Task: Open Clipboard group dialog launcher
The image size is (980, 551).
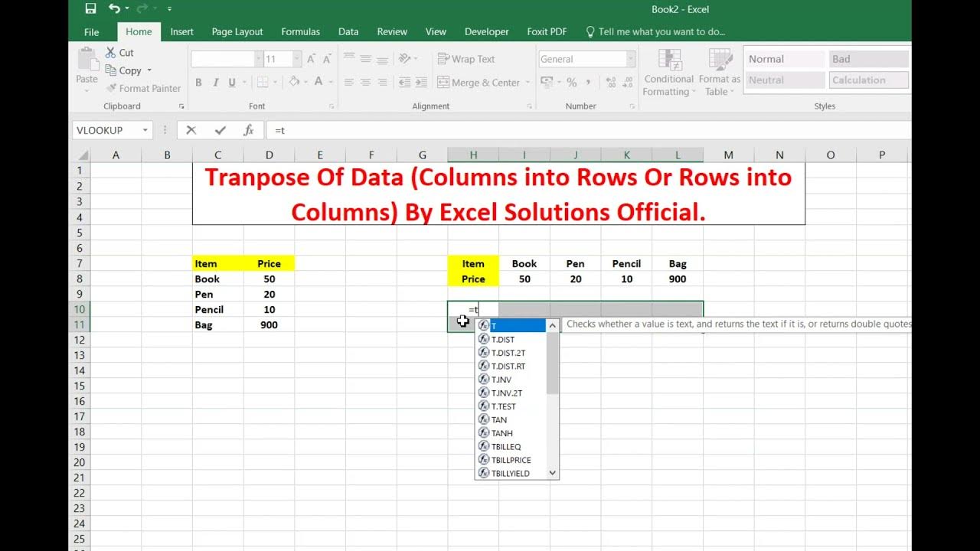Action: click(x=181, y=106)
